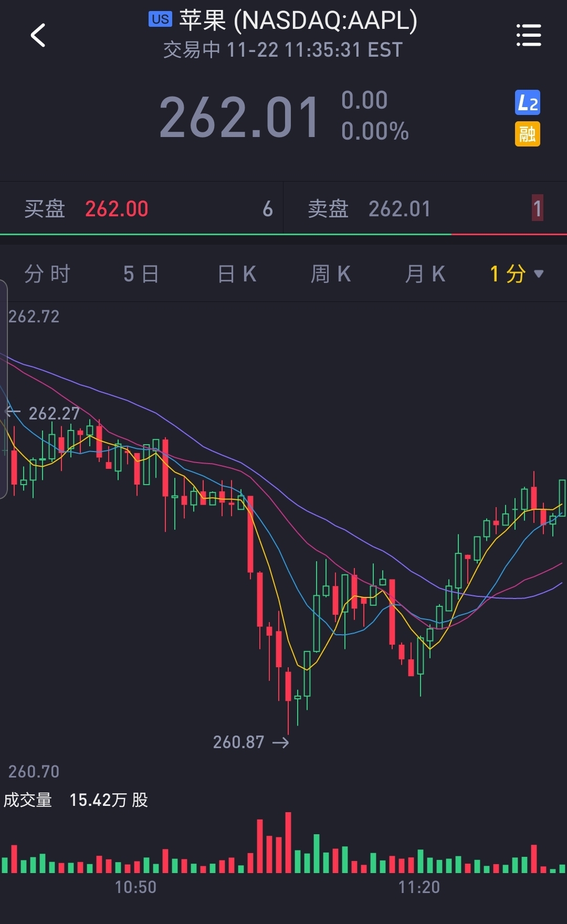567x924 pixels.
Task: Tap the bid-ask ratio bar
Action: click(x=283, y=234)
